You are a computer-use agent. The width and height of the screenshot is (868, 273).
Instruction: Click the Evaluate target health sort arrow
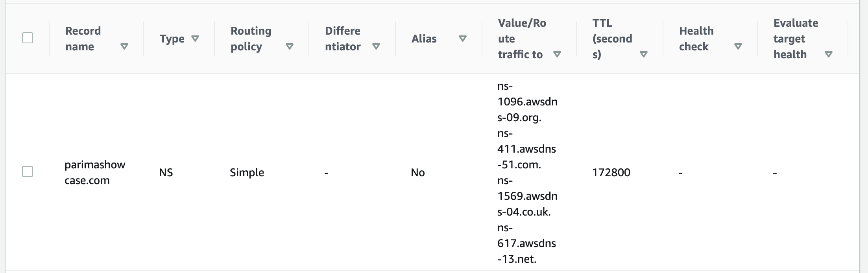coord(829,54)
